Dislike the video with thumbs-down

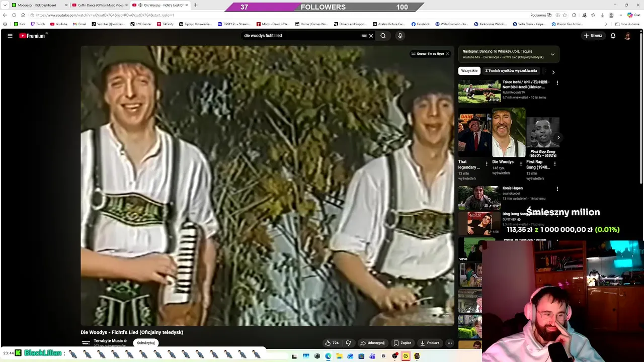348,343
